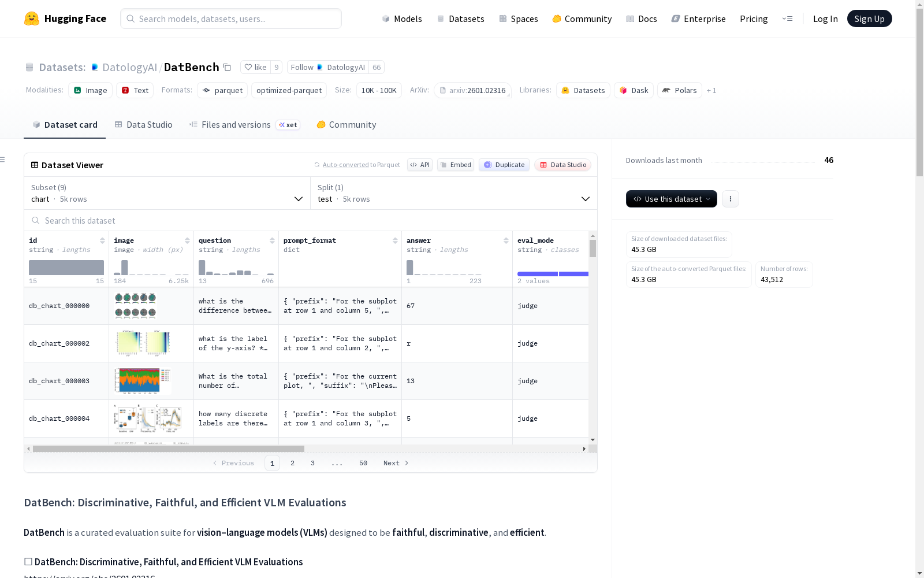Open the table of contents sidebar icon
Image resolution: width=924 pixels, height=578 pixels.
click(3, 160)
